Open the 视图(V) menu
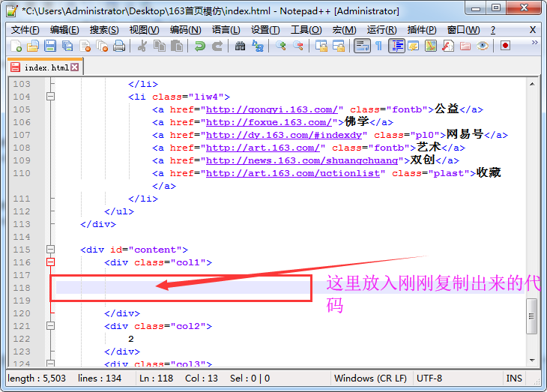The image size is (547, 392). coord(144,30)
